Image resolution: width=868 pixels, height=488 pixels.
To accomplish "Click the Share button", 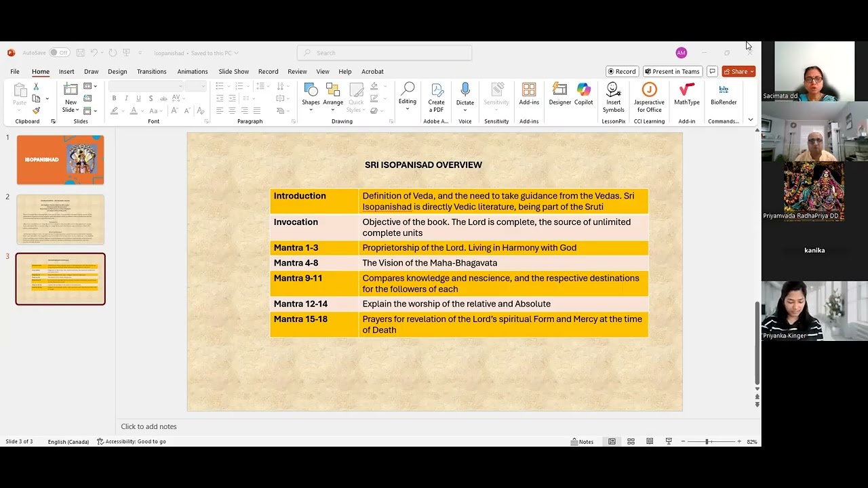I will point(738,71).
